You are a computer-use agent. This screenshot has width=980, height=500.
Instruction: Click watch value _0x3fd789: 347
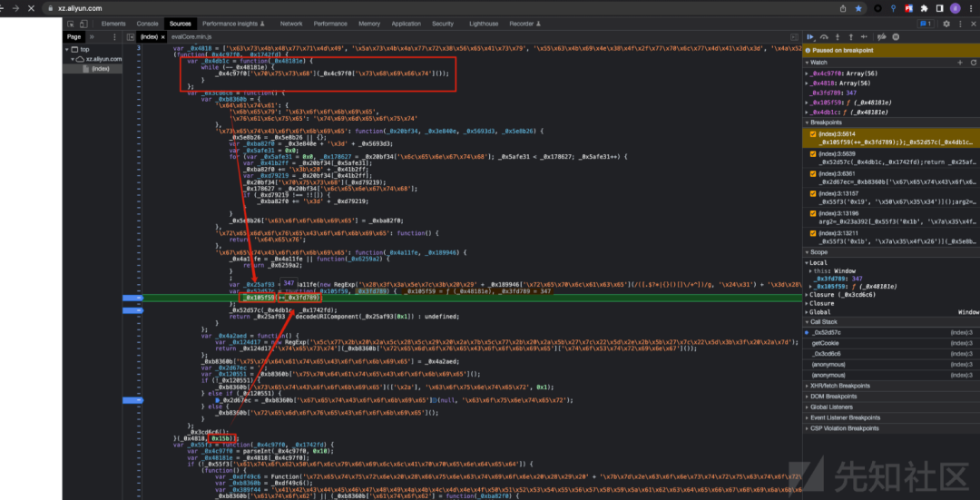pos(837,93)
